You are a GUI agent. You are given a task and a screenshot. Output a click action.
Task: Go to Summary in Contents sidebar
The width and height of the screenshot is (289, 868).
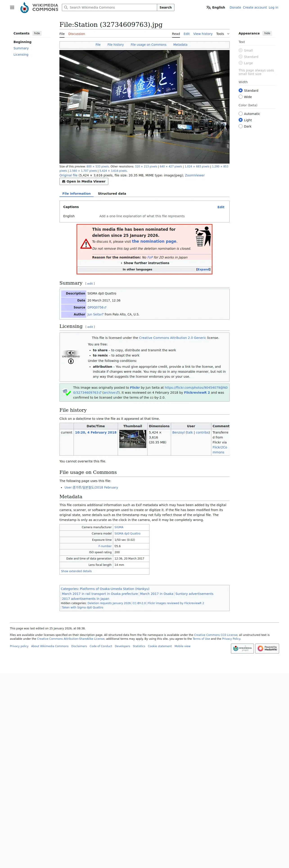click(21, 48)
